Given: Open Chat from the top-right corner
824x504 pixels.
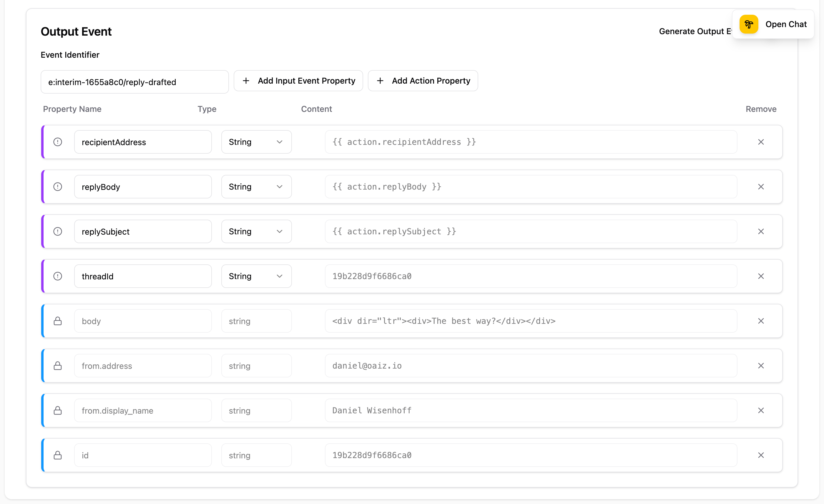Looking at the screenshot, I should pos(786,24).
